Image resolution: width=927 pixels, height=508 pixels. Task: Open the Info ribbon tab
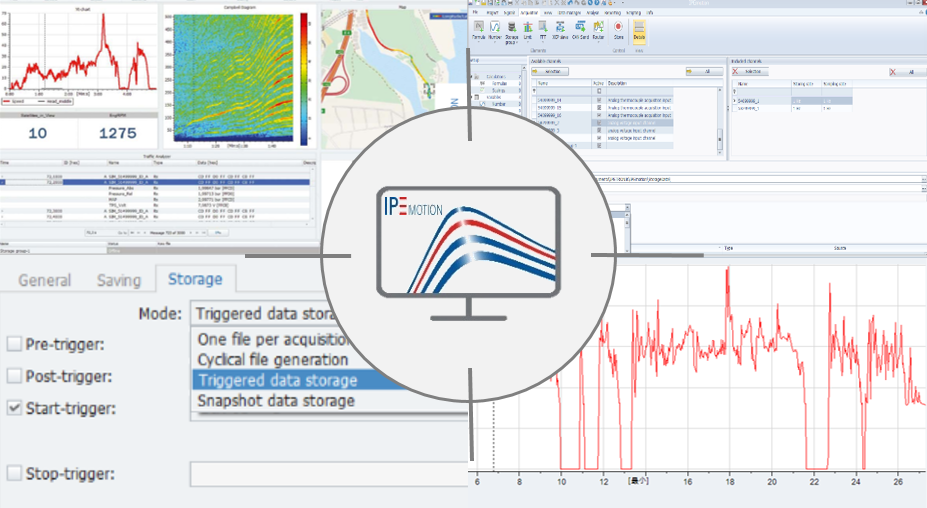pyautogui.click(x=650, y=12)
